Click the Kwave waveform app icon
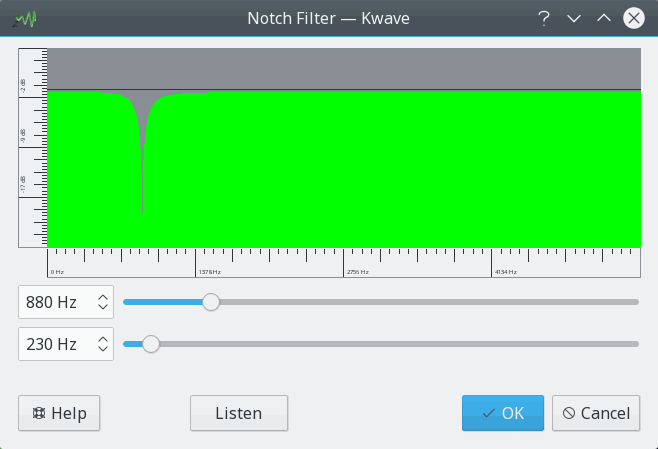Image resolution: width=658 pixels, height=449 pixels. tap(25, 19)
